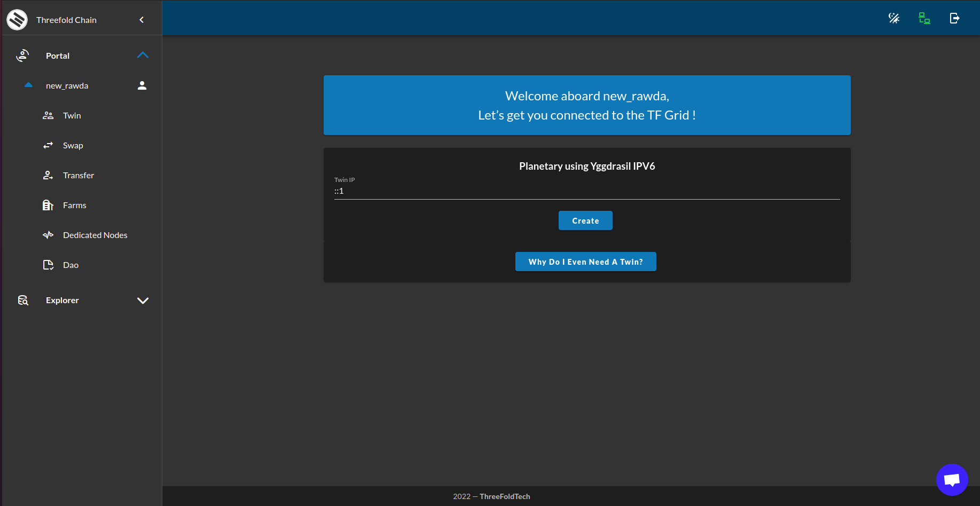Focus the Twin IP input field

coord(587,191)
